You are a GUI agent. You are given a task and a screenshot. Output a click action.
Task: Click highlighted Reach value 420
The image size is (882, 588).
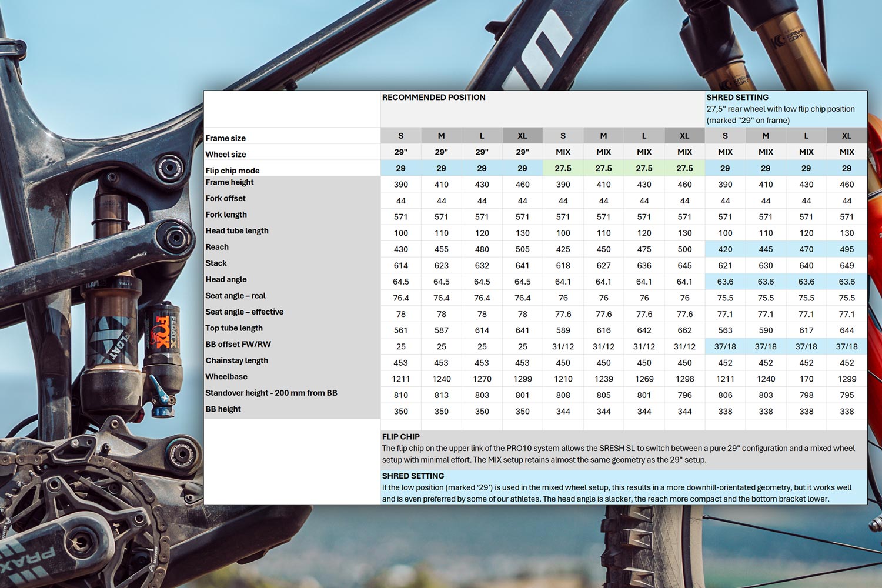click(726, 249)
